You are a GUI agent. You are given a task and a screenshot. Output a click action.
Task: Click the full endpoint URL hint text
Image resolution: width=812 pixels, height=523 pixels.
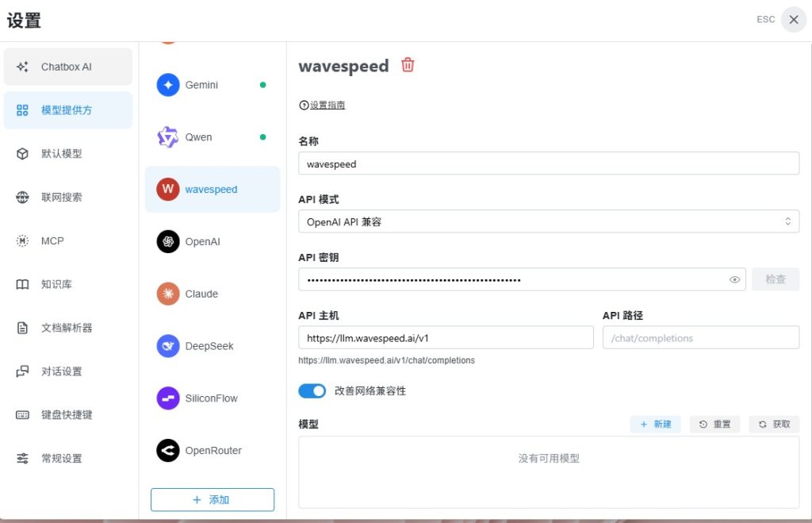[386, 360]
